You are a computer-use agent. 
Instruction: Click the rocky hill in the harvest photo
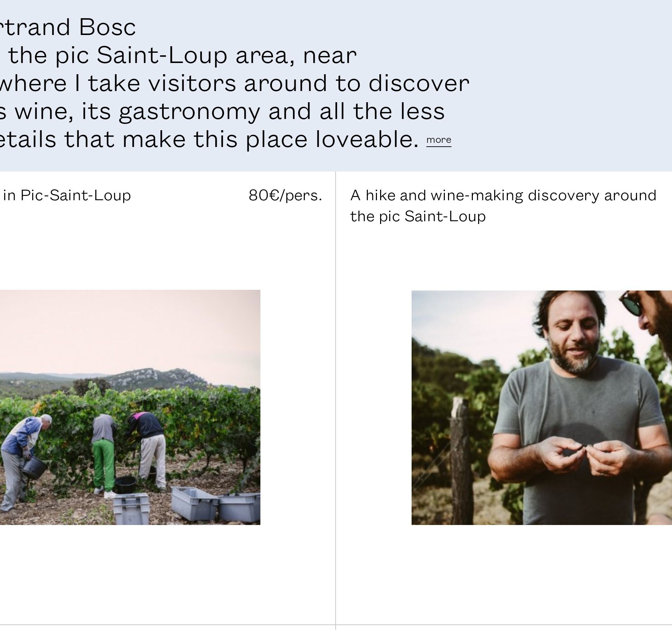click(157, 378)
